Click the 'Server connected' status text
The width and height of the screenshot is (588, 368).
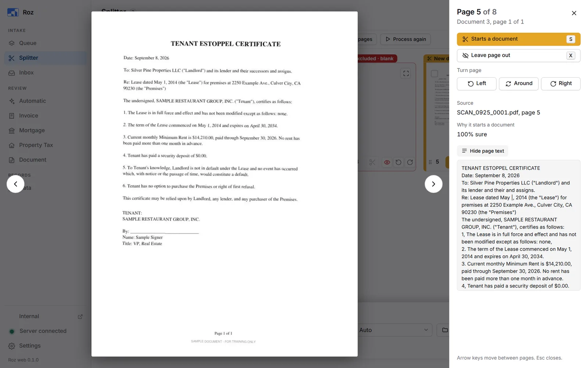pyautogui.click(x=43, y=331)
